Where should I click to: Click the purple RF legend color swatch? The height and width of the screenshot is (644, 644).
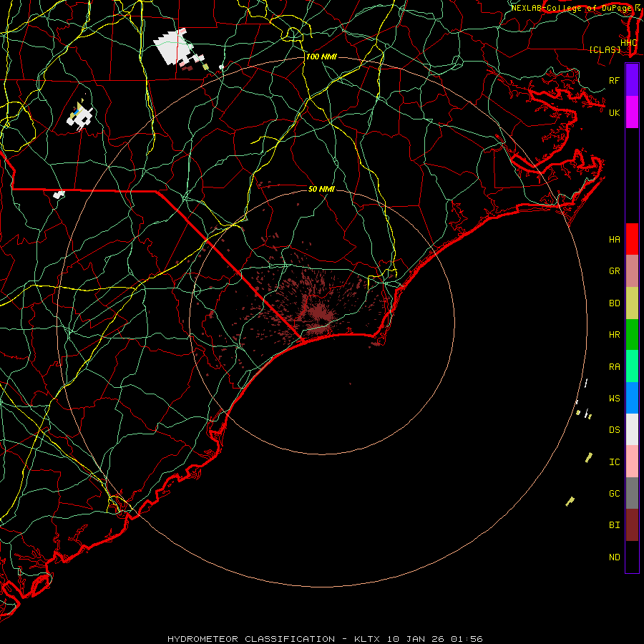632,80
